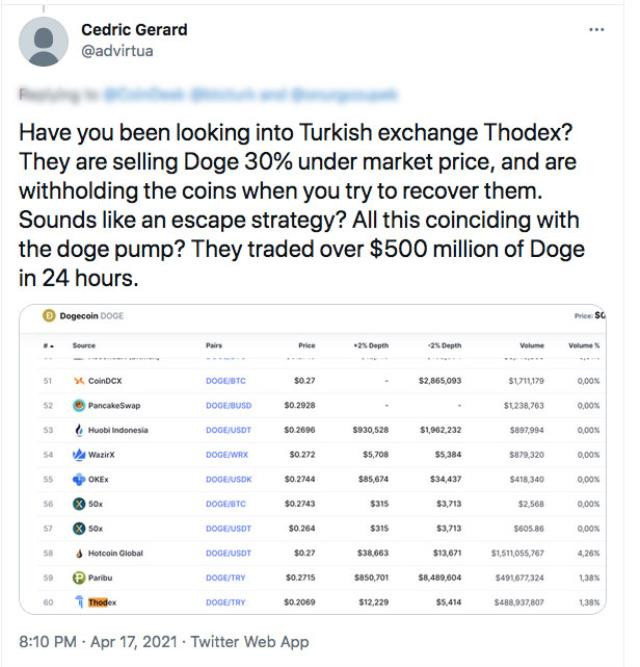Screen dimensions: 640x667
Task: Click Cedric Gerard's profile avatar
Action: point(43,41)
